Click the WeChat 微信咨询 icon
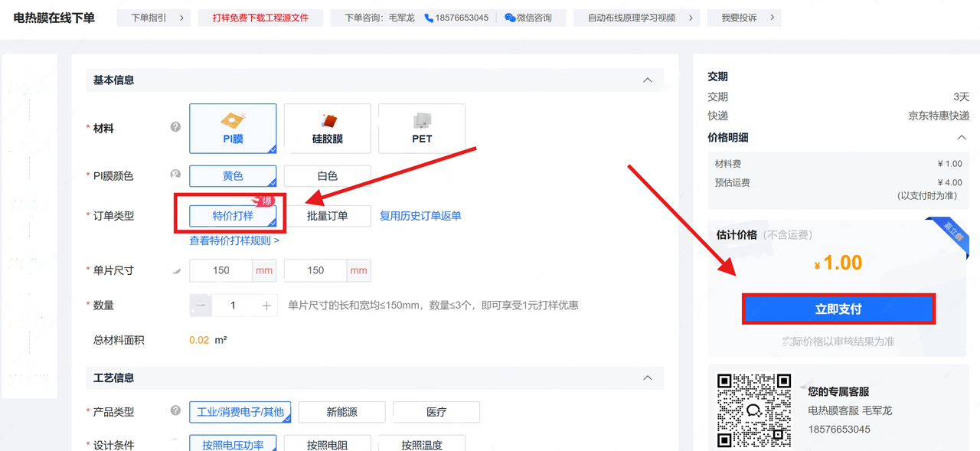980x451 pixels. pos(510,18)
